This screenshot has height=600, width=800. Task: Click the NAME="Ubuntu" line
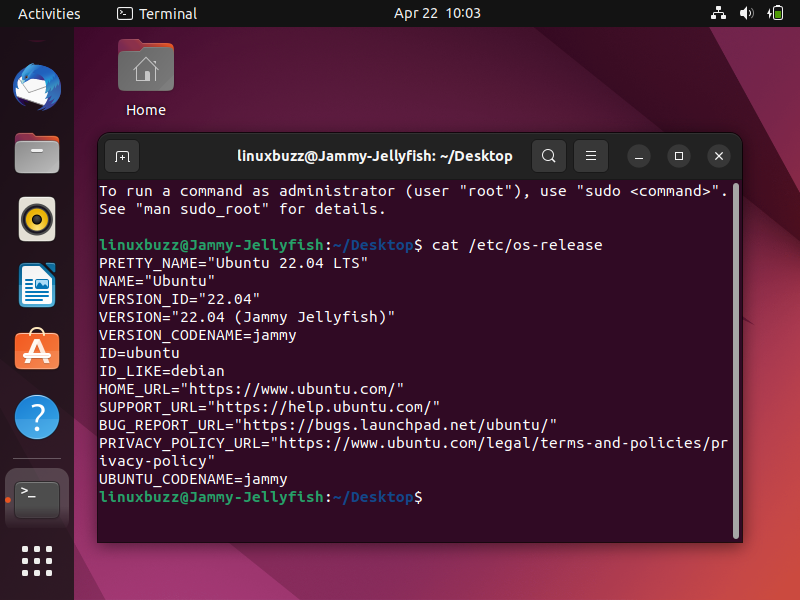(x=157, y=281)
